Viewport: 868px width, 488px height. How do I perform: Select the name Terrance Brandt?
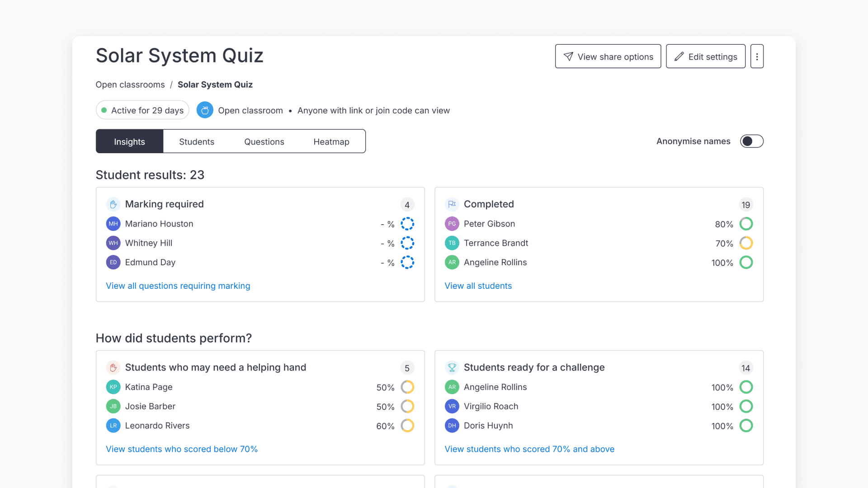click(x=496, y=243)
